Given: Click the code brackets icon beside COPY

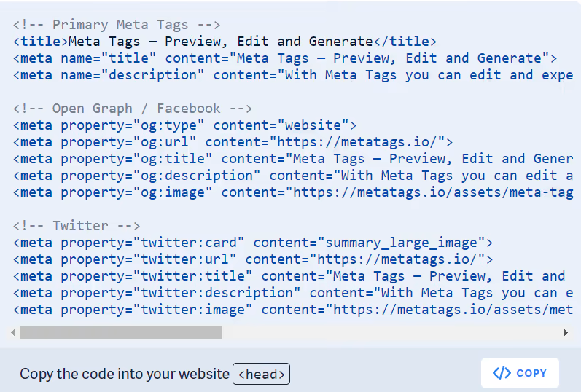Looking at the screenshot, I should click(502, 373).
